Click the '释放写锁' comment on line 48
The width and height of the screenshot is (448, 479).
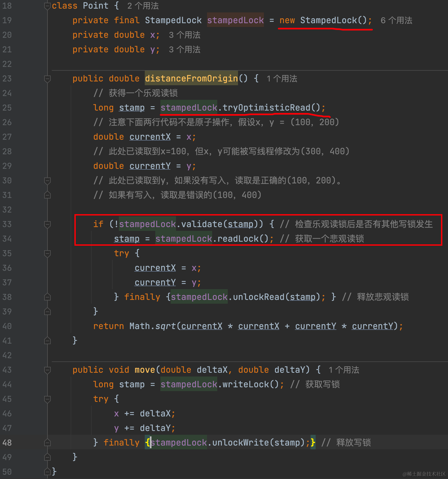[346, 443]
